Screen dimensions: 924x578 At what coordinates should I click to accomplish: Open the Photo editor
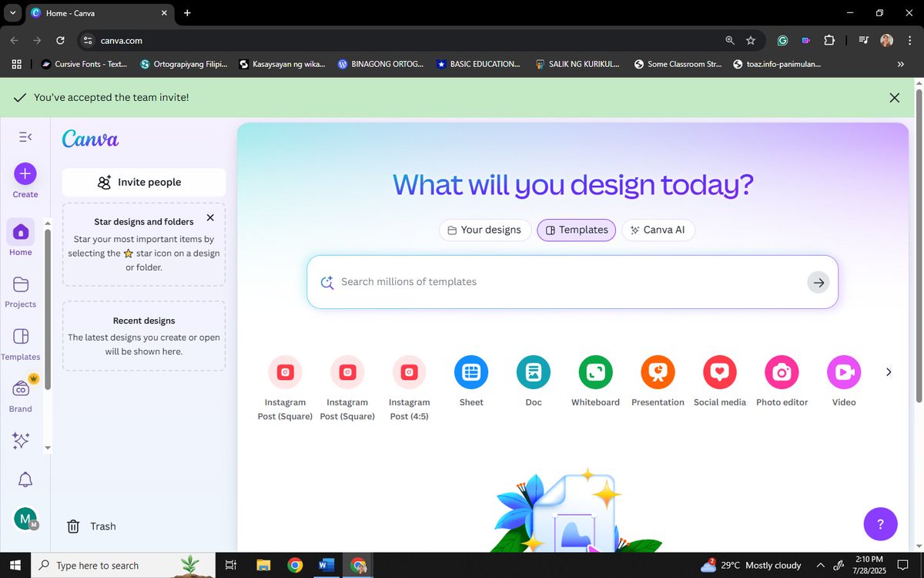tap(782, 372)
